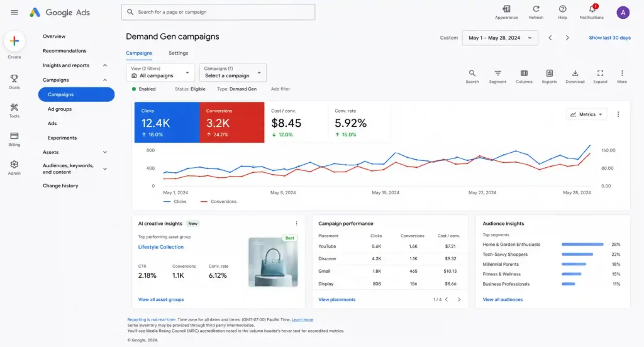Screen dimensions: 644x347
Task: Click the Learn more link
Action: [x=303, y=319]
